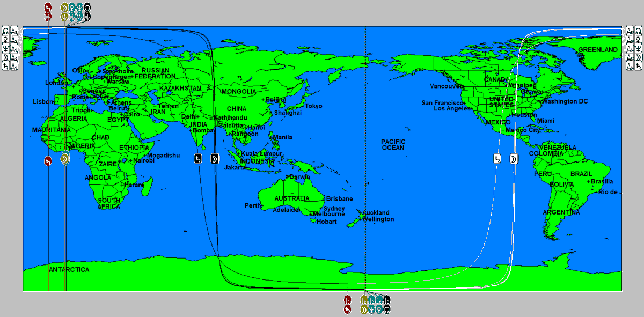Click the GREENLAND label on the map

(598, 49)
